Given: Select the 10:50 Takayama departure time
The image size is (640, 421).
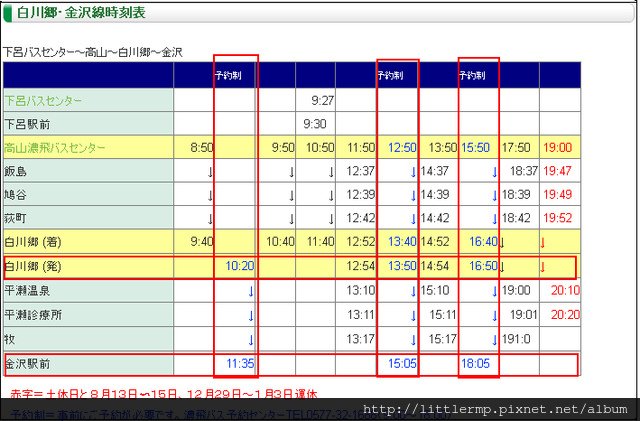Looking at the screenshot, I should [320, 147].
